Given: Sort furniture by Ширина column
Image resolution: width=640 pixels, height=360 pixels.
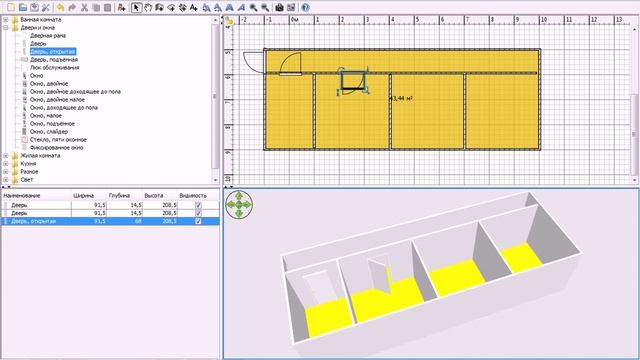Looking at the screenshot, I should pyautogui.click(x=89, y=196).
